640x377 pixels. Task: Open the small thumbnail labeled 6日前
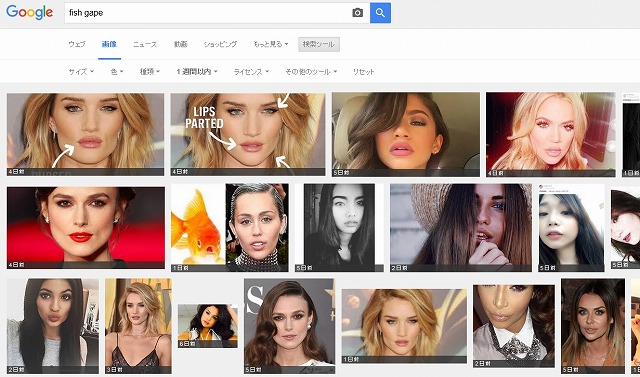pyautogui.click(x=208, y=326)
